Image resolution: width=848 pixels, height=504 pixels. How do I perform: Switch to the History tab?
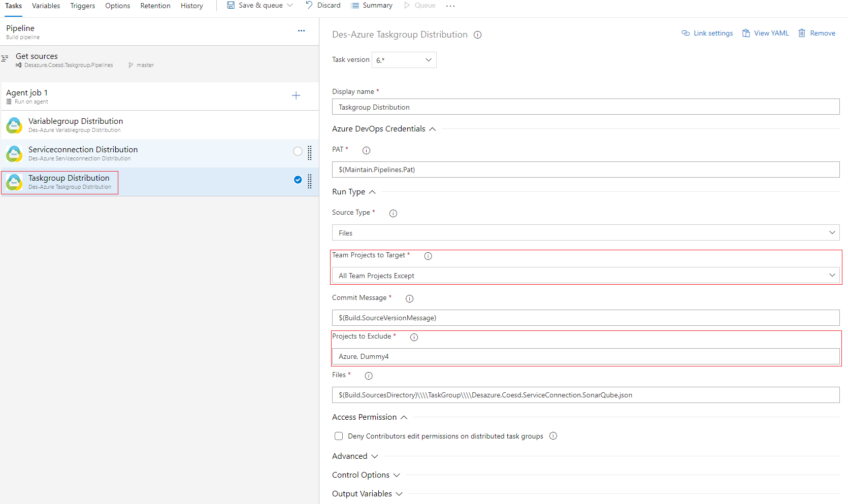coord(192,6)
